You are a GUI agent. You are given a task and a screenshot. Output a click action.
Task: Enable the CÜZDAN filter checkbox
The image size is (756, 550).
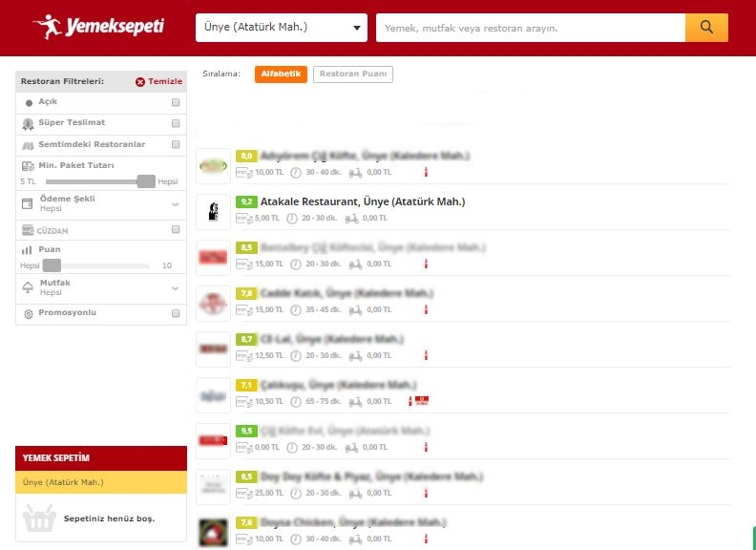point(176,230)
